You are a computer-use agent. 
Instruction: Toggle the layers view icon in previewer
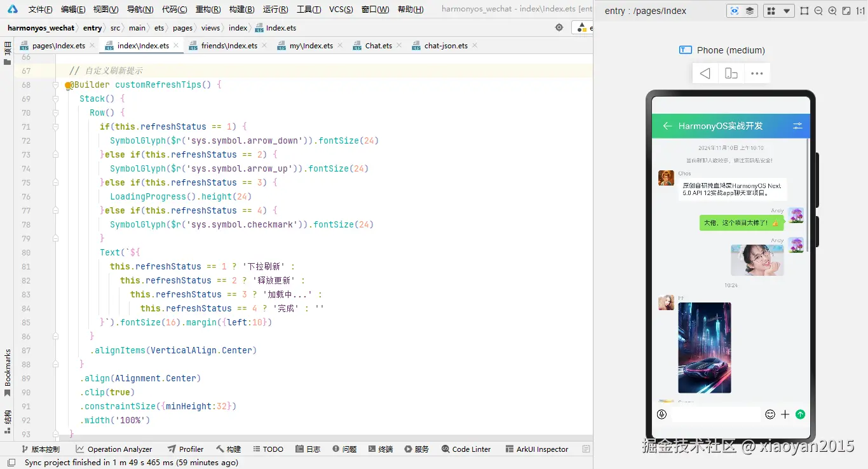[750, 11]
